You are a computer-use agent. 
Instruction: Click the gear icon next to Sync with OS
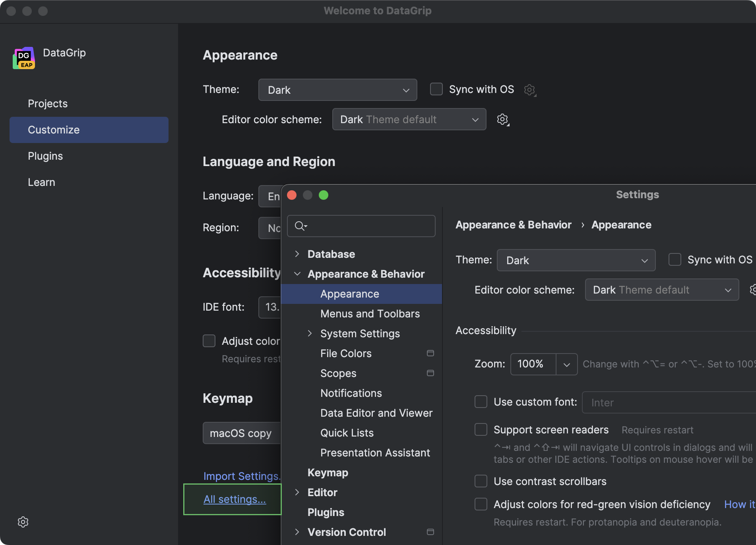tap(529, 90)
